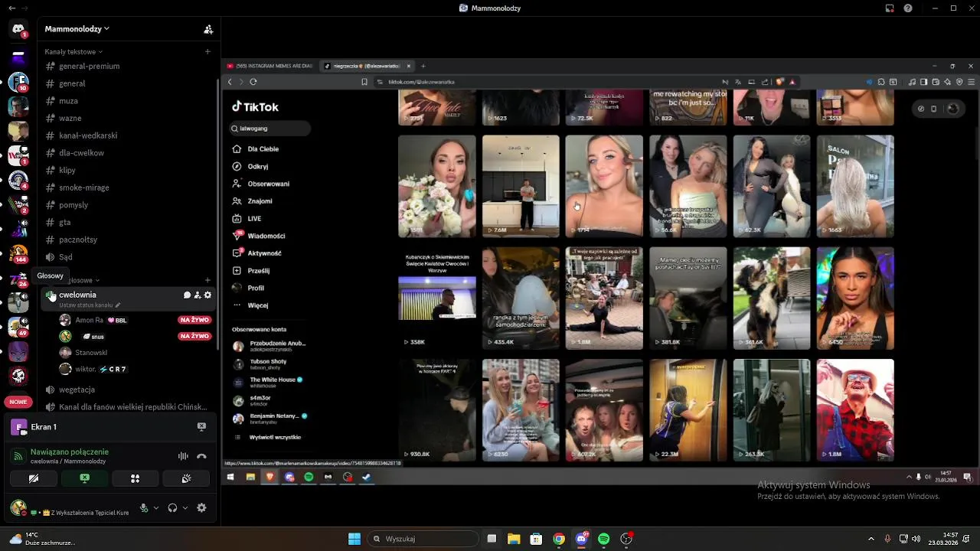Viewport: 980px width, 551px height.
Task: Go back in the streamed browser
Action: click(230, 82)
